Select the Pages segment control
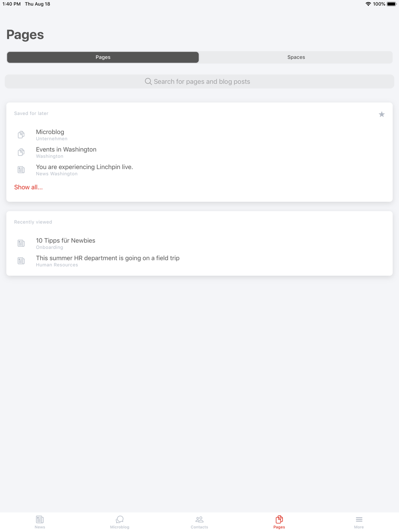Screen dimensions: 399x532 point(103,57)
